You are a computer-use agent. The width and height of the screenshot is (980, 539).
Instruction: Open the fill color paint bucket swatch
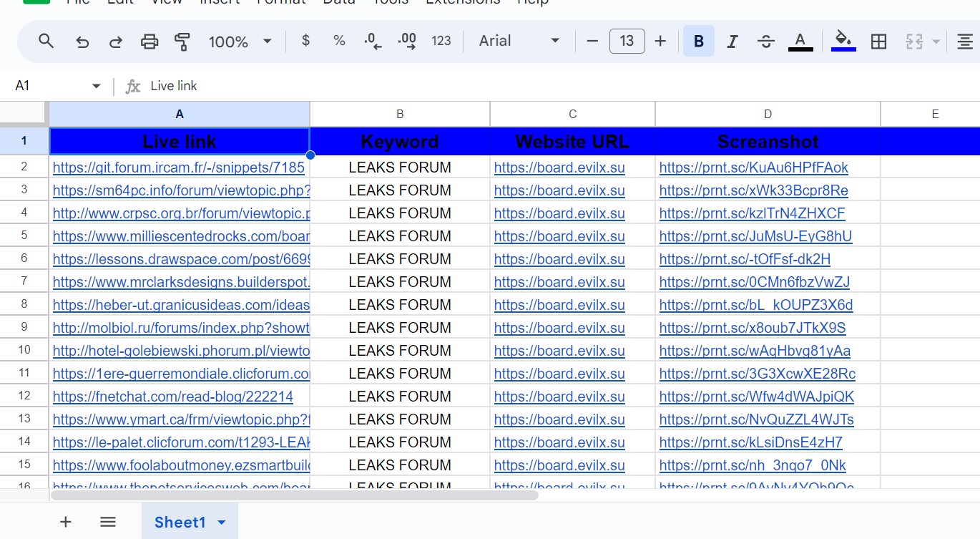click(843, 42)
